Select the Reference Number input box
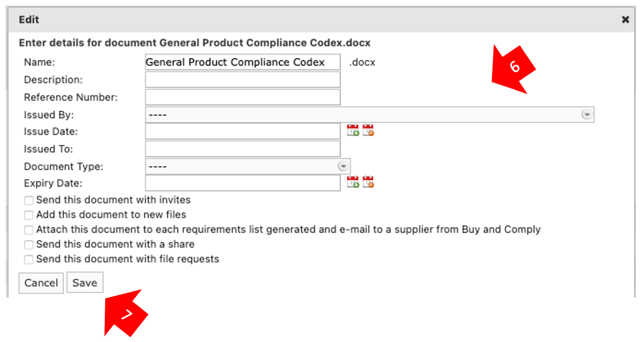The image size is (644, 342). tap(243, 97)
